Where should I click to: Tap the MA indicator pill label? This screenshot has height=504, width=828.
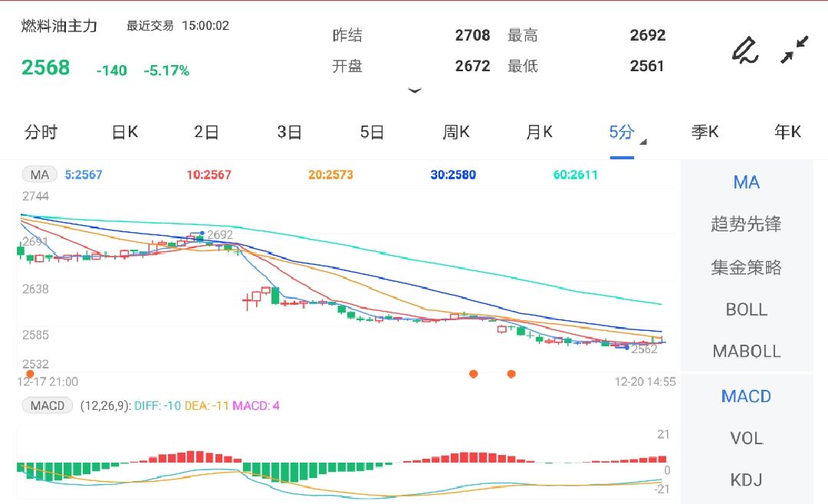(40, 175)
